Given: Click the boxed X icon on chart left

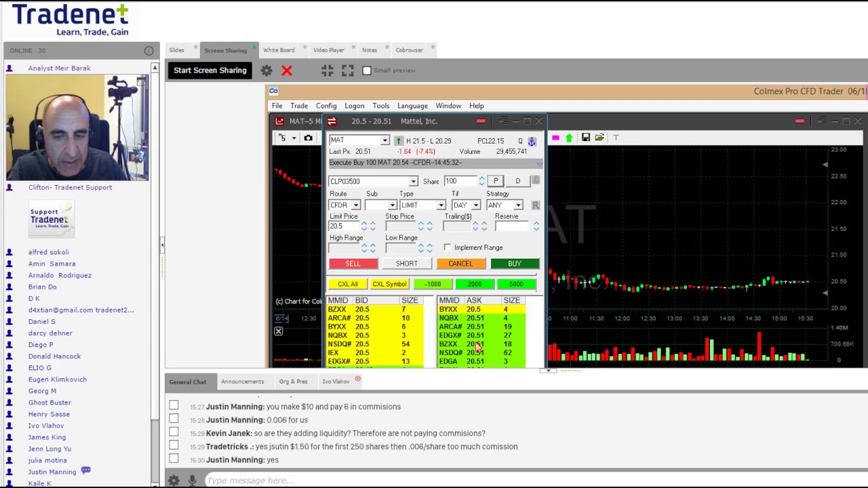Looking at the screenshot, I should pyautogui.click(x=278, y=331).
